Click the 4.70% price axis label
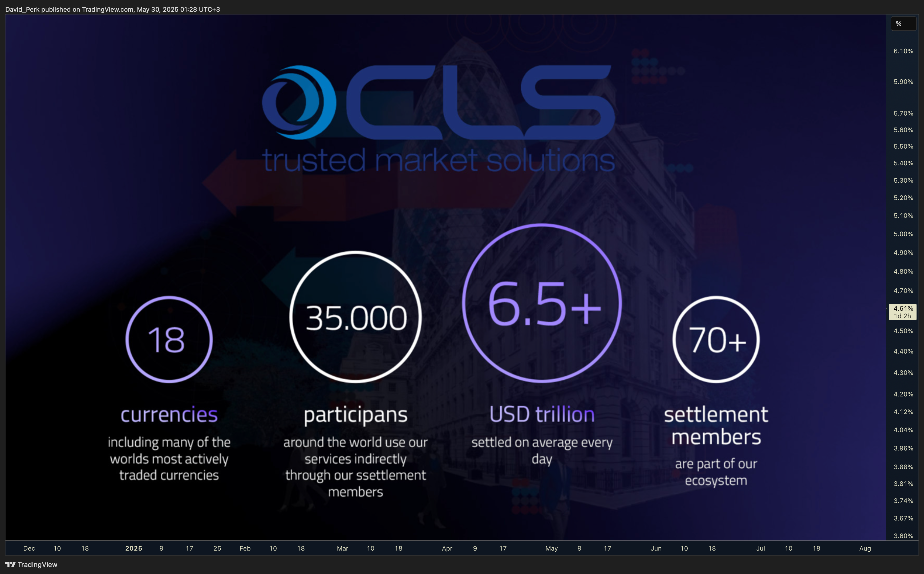The height and width of the screenshot is (574, 924). coord(903,290)
